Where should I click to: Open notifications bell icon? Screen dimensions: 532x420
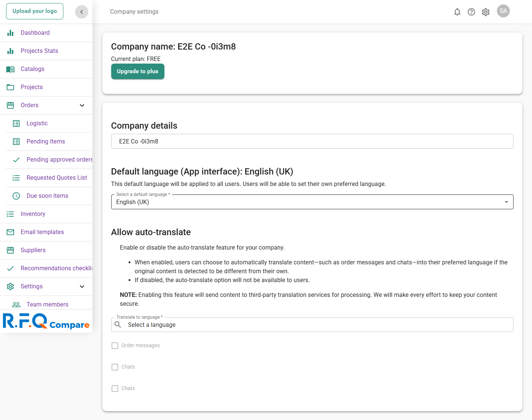tap(457, 12)
